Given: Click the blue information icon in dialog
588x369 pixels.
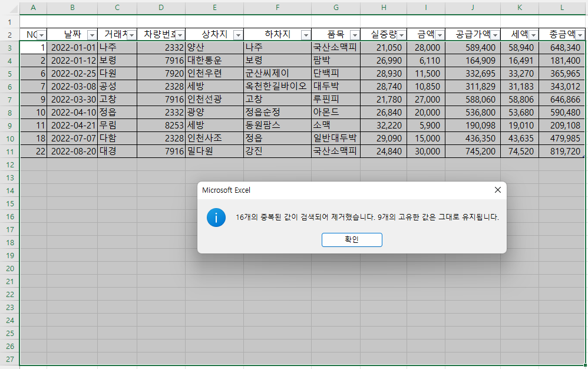Looking at the screenshot, I should (x=216, y=218).
